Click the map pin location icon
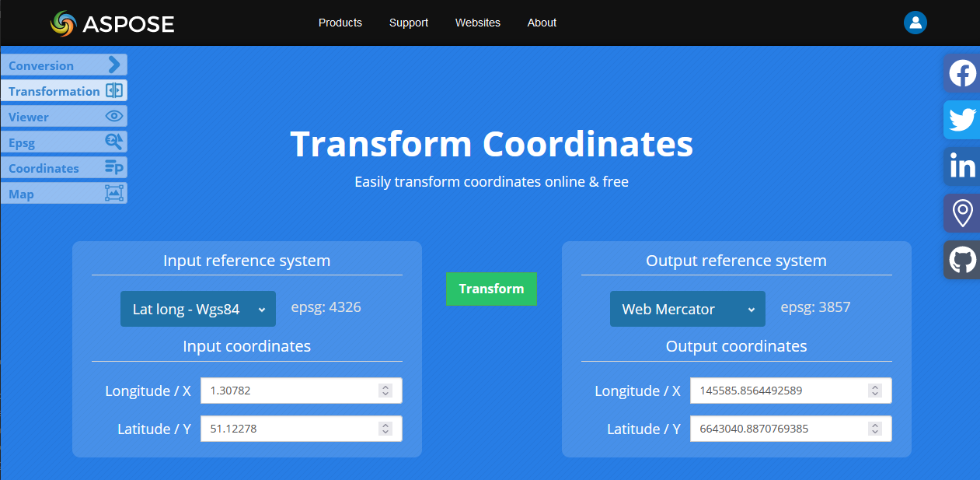Screen dimensions: 980x480 (x=962, y=212)
